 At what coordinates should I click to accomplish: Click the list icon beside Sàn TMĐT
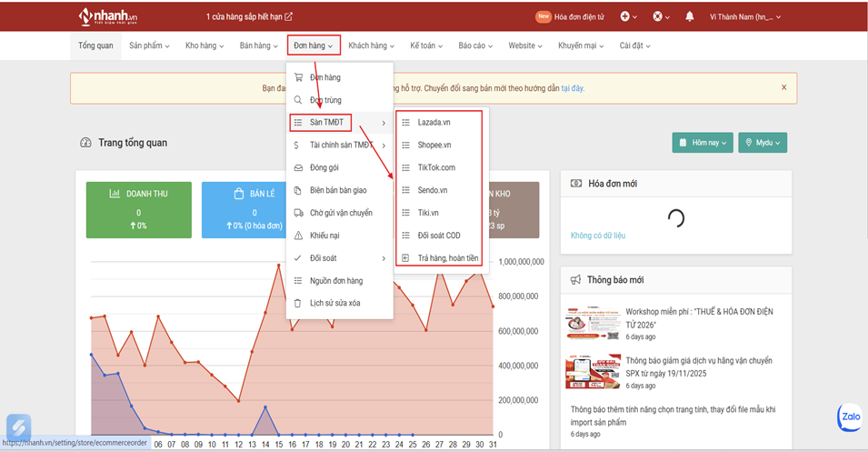pyautogui.click(x=298, y=123)
